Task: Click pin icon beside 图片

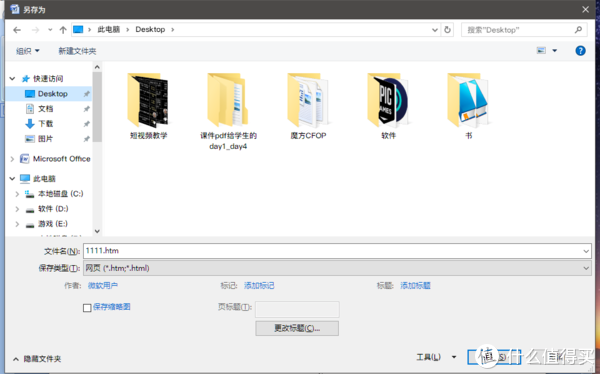Action: point(86,139)
